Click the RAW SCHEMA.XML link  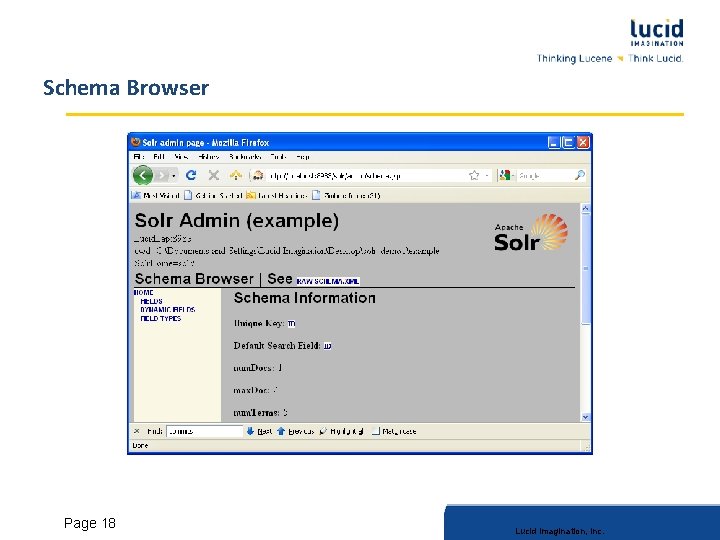[x=328, y=281]
